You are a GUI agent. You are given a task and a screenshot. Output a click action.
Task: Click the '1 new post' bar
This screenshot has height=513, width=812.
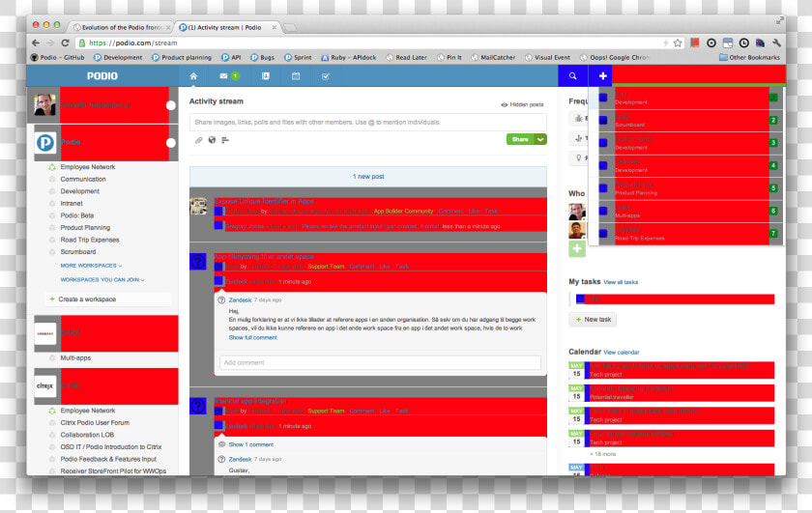click(x=368, y=177)
